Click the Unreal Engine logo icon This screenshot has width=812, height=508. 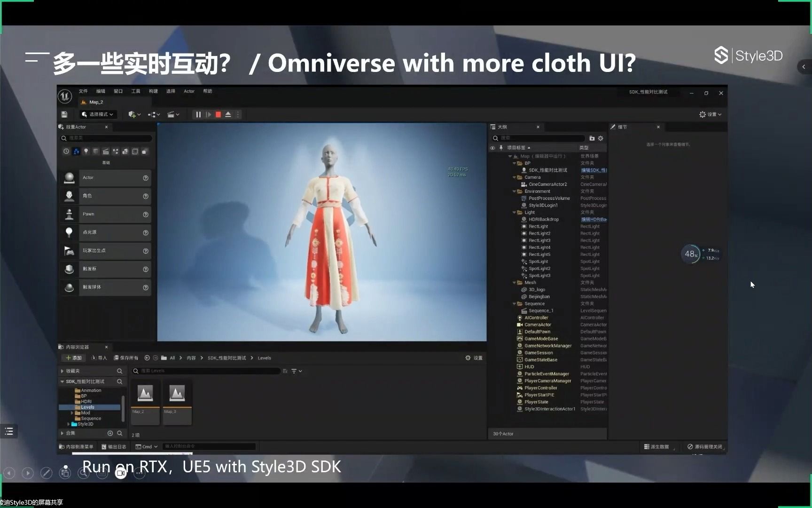point(65,96)
